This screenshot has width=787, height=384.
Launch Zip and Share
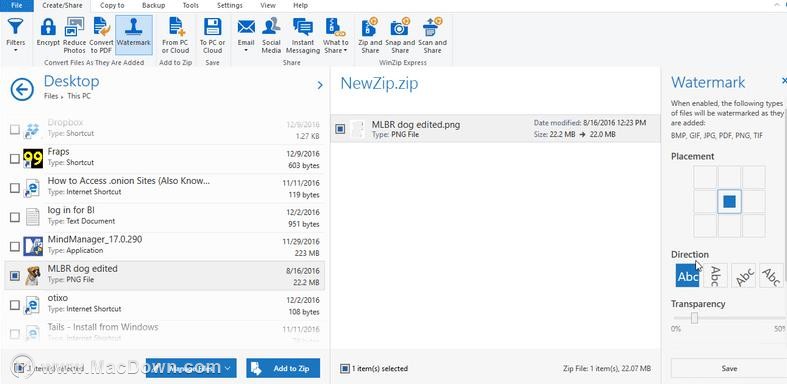point(370,35)
